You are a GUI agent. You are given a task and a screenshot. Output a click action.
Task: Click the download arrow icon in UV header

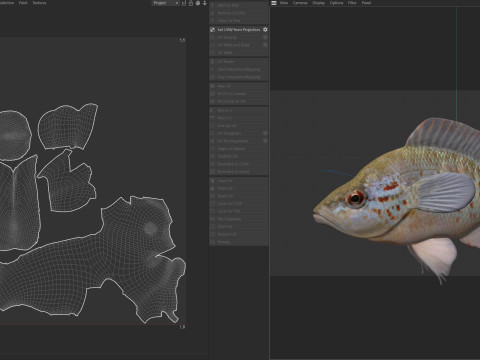click(205, 3)
